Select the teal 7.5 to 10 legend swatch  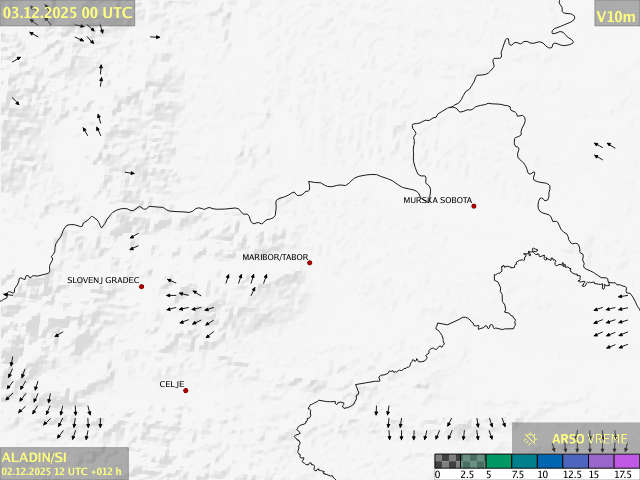[524, 461]
